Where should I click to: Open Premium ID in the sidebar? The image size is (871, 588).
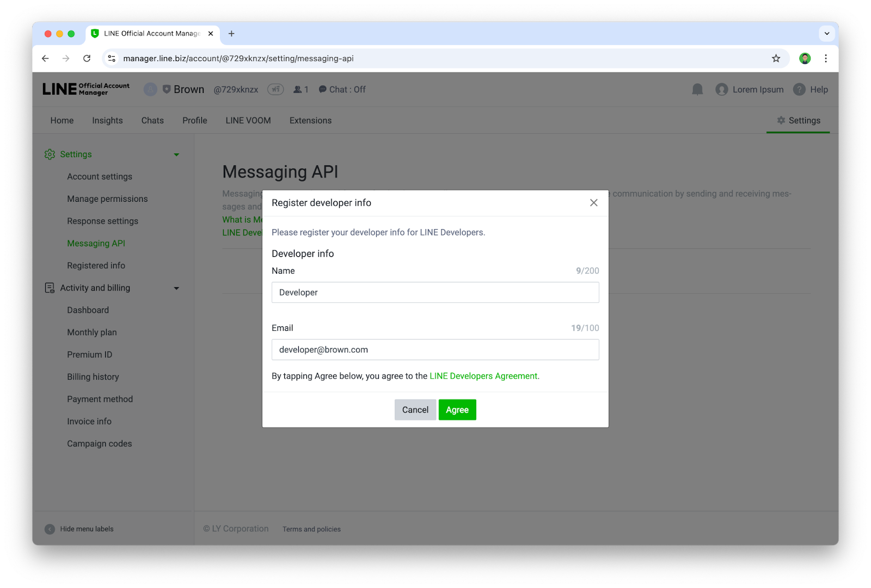[89, 355]
